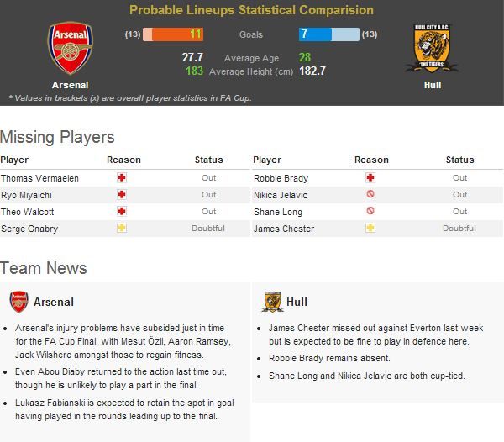This screenshot has height=442, width=504.
Task: Click yellow doubtful cross beside James Chester
Action: point(370,228)
